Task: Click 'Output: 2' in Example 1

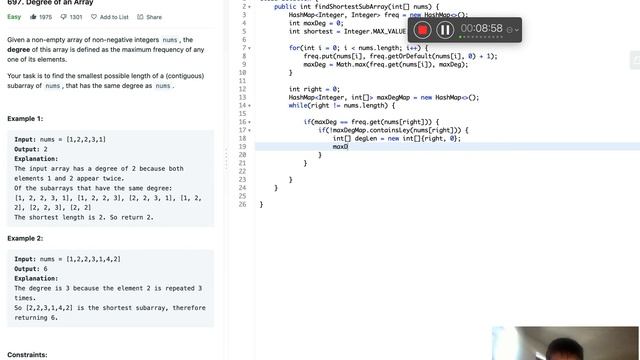Action: [x=31, y=149]
